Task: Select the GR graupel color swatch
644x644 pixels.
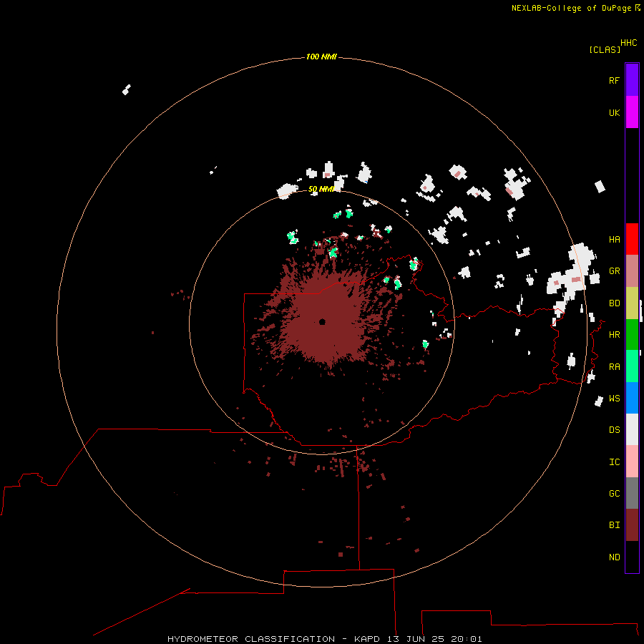Action: 632,271
